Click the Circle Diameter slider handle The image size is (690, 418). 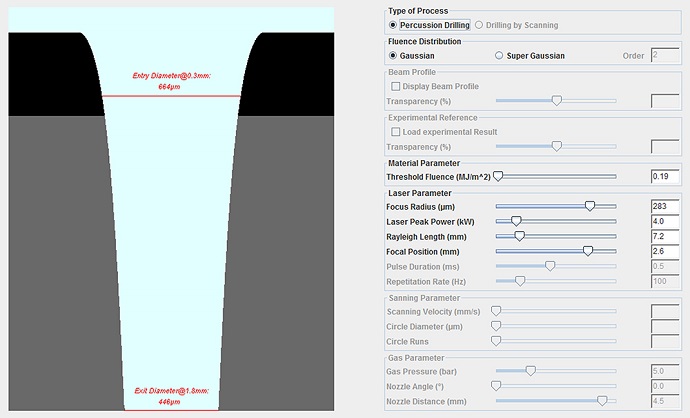[x=496, y=326]
